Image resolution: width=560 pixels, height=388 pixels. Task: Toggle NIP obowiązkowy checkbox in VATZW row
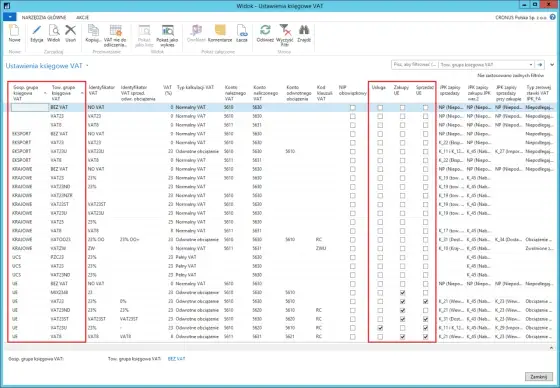pos(353,249)
